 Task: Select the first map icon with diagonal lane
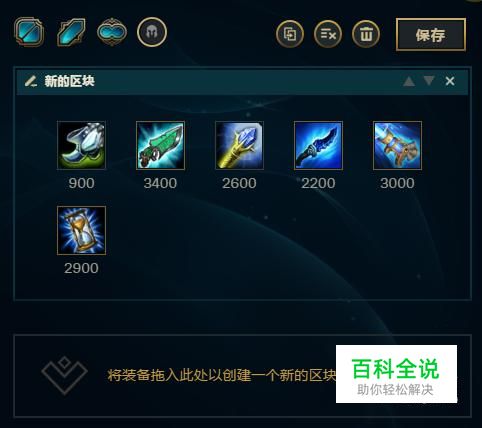(x=29, y=32)
